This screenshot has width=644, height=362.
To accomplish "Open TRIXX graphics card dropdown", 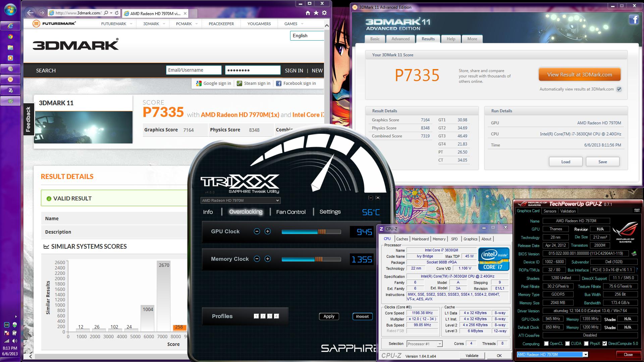I will click(x=277, y=200).
